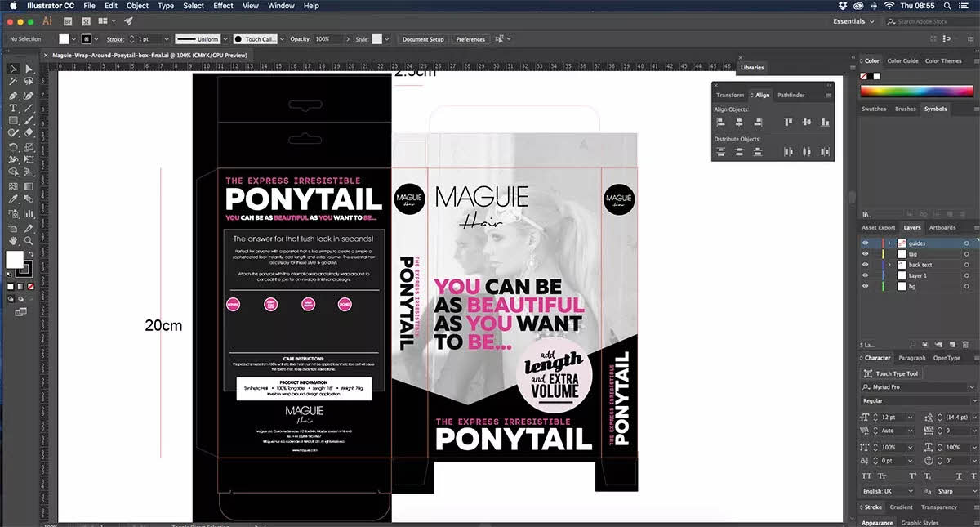Click Horizontal Align Right icon
This screenshot has width=980, height=527.
click(759, 122)
